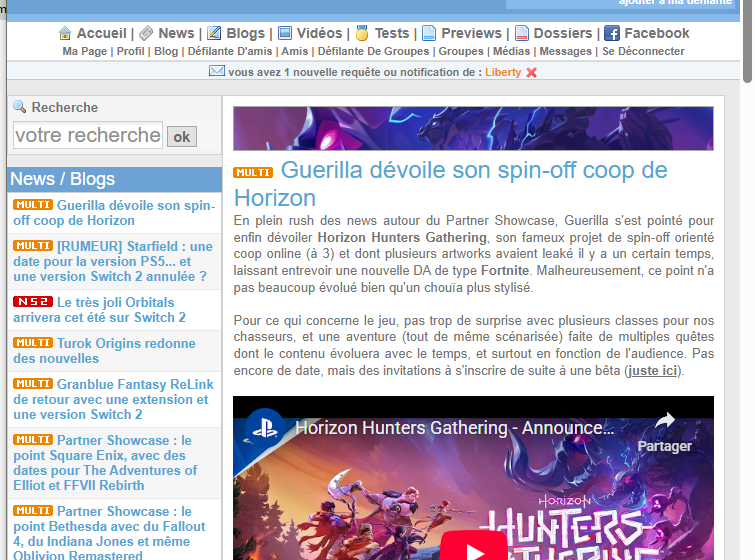Click the Blogs notepad icon
This screenshot has height=560, width=755.
point(214,33)
